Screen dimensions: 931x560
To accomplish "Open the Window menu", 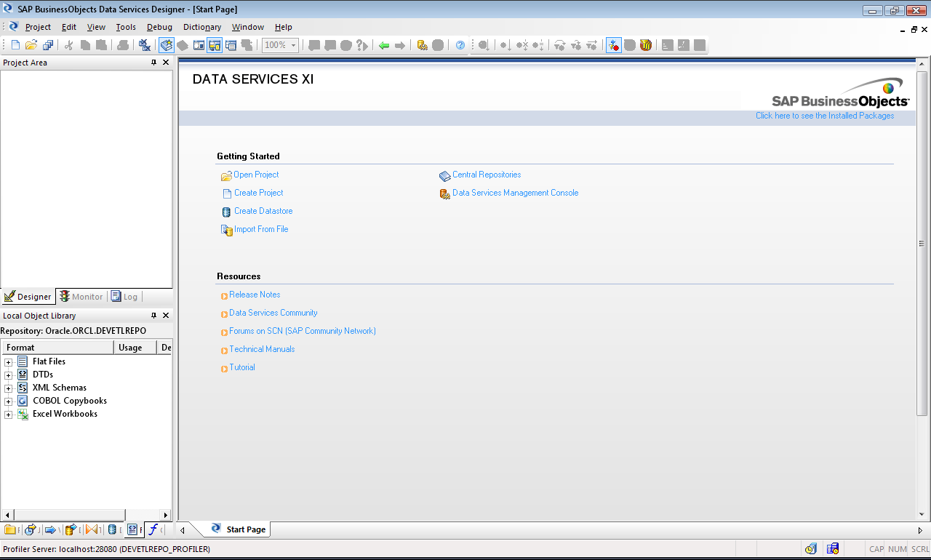I will click(248, 27).
